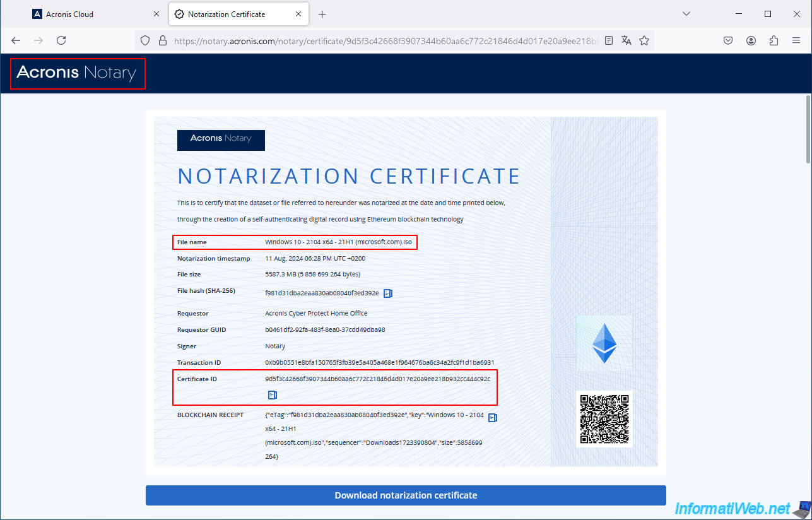Copy the BLOCKCHAIN RECEIPT text
The height and width of the screenshot is (520, 812).
[493, 418]
